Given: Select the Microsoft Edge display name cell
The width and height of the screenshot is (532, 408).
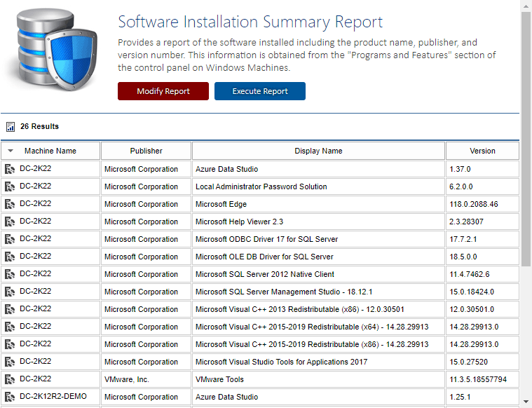Looking at the screenshot, I should [x=318, y=204].
